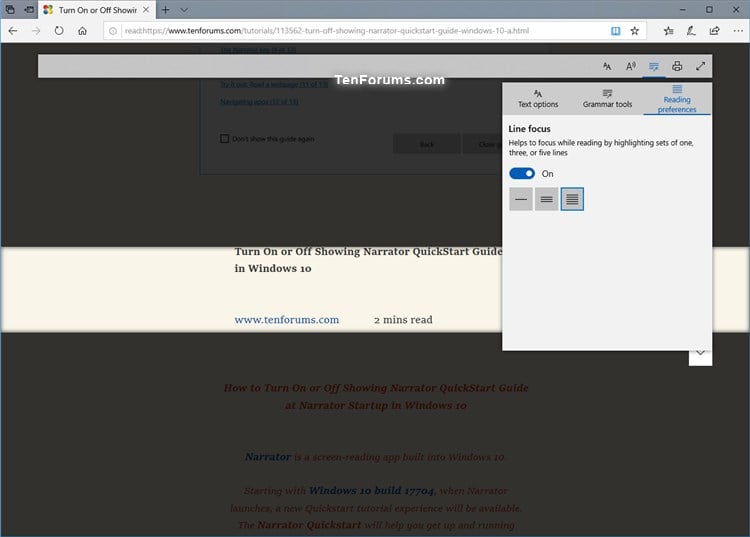
Task: Switch to Grammar tools tab
Action: [607, 99]
